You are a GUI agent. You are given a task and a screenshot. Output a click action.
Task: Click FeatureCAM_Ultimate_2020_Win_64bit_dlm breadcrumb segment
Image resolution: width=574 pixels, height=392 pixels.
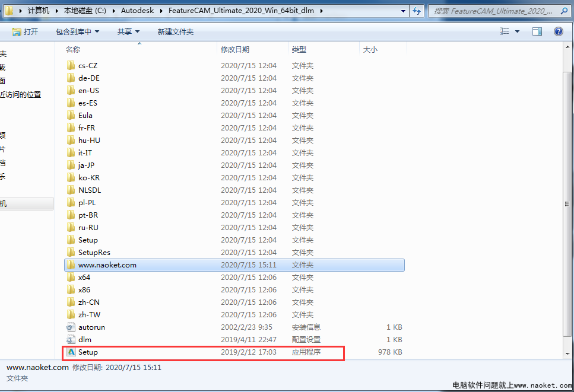click(x=241, y=11)
